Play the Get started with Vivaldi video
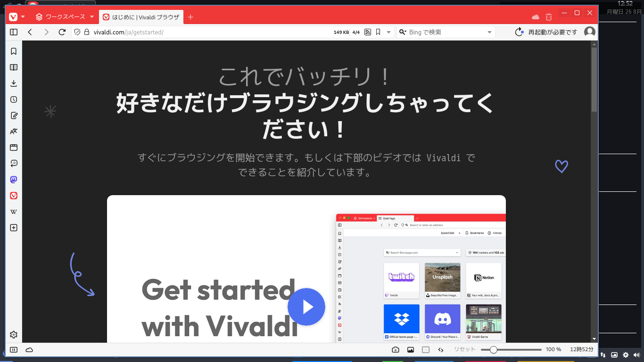The height and width of the screenshot is (362, 644). (x=306, y=307)
